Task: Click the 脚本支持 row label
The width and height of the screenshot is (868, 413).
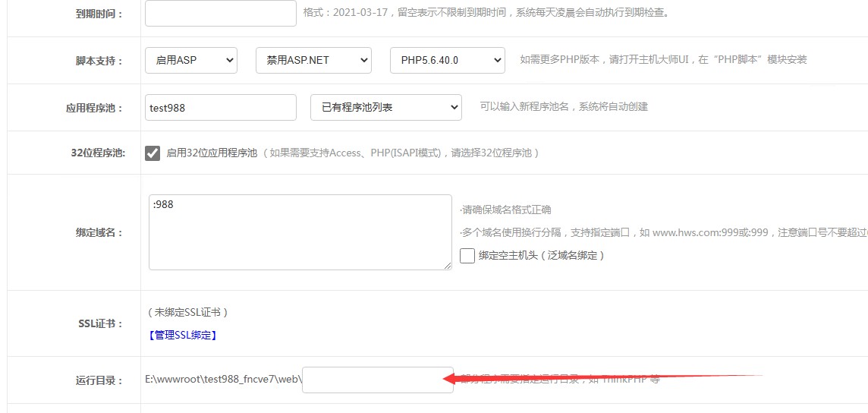Action: (99, 61)
